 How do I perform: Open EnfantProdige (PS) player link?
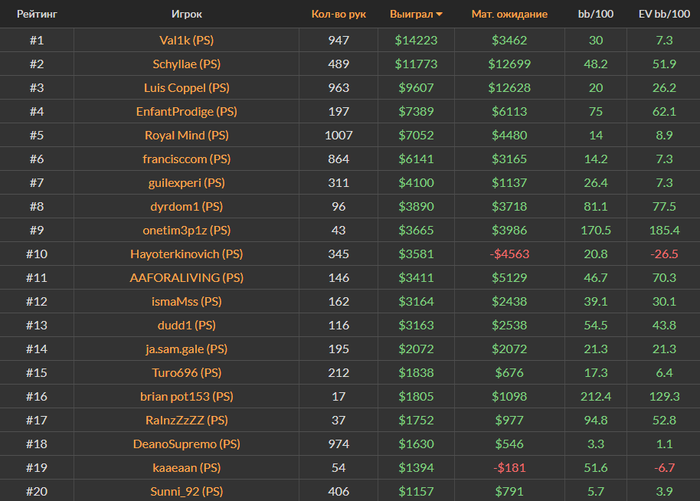click(186, 112)
